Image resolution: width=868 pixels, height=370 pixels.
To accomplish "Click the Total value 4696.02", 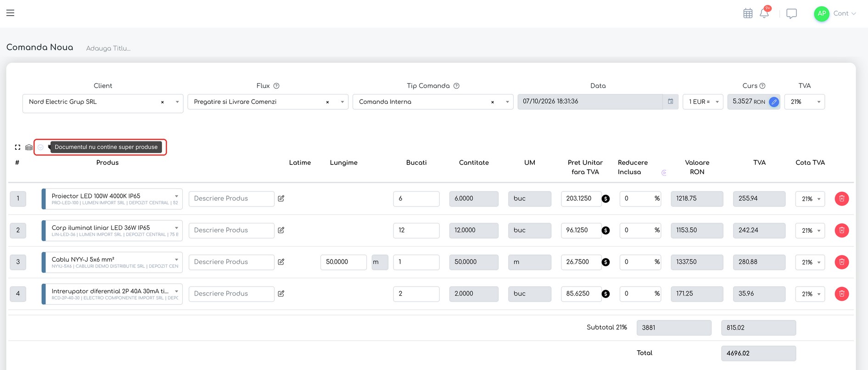I will (x=758, y=353).
